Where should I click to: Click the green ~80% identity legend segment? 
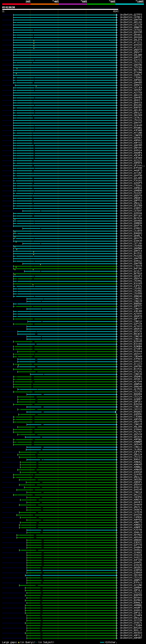[101, 4]
